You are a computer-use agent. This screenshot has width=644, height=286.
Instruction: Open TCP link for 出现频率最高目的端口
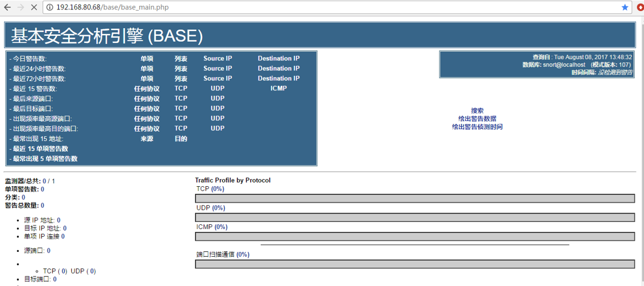click(181, 129)
